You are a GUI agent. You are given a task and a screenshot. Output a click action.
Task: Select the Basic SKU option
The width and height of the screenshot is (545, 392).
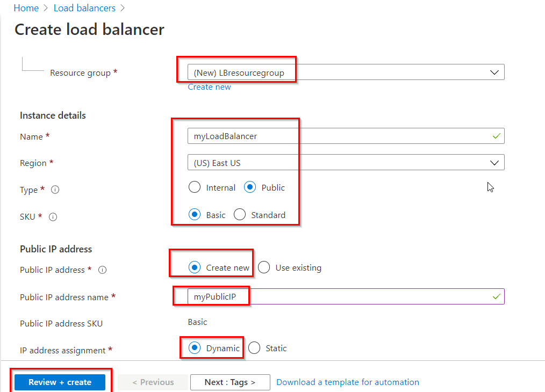[194, 214]
